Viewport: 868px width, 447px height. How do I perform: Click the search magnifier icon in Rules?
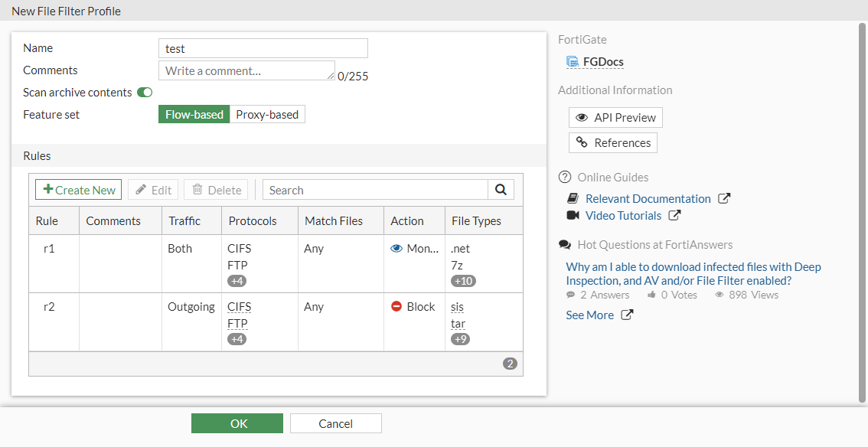pos(501,190)
